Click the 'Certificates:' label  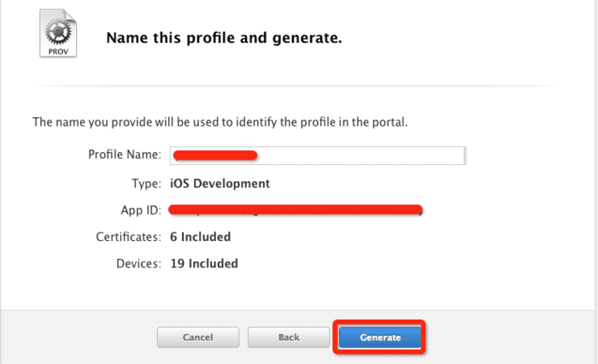[128, 237]
